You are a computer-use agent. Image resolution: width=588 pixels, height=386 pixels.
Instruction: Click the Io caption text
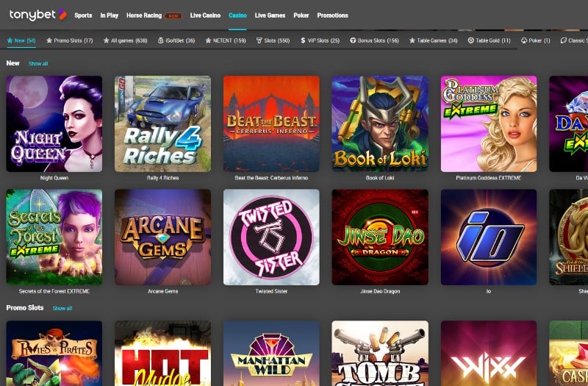tap(489, 291)
